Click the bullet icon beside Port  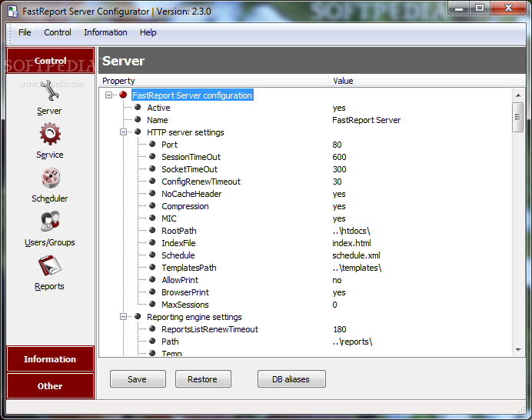(x=152, y=145)
